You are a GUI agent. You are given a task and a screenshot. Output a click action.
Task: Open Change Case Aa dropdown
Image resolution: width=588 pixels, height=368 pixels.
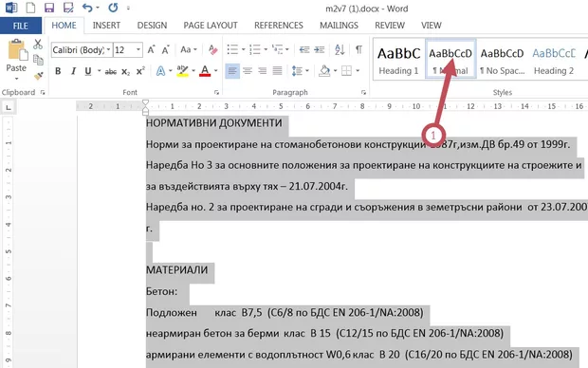point(188,49)
